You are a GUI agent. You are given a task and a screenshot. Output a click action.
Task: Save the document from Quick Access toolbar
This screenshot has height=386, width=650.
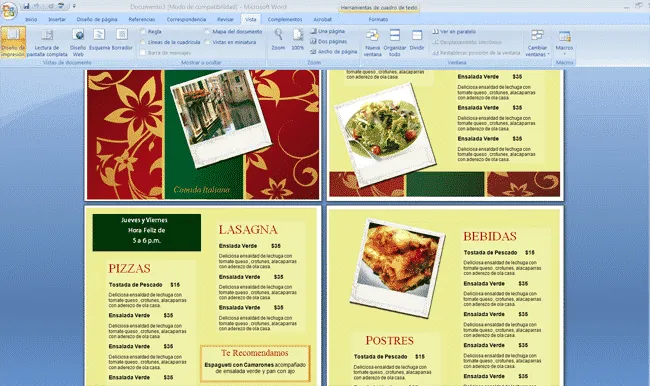coord(26,6)
